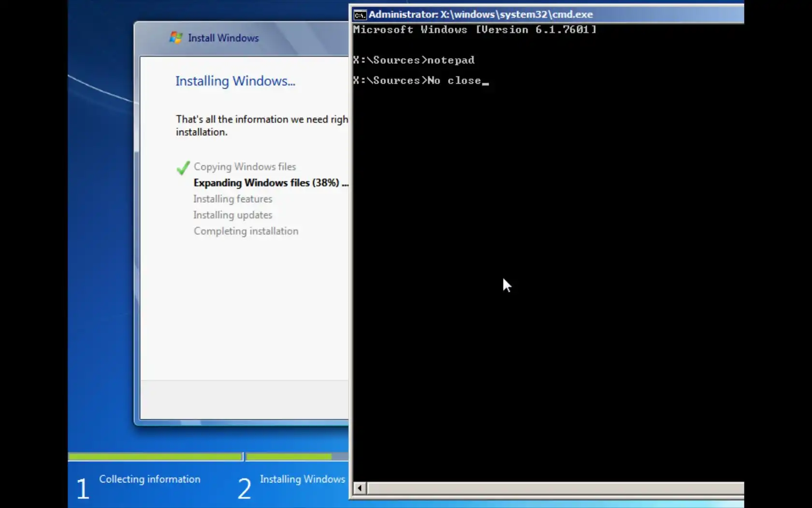Click the green Collecting information progress bar
The image size is (812, 508).
(155, 456)
